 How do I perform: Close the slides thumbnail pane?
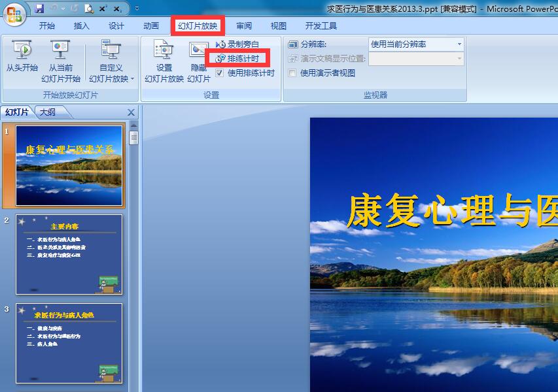point(131,112)
